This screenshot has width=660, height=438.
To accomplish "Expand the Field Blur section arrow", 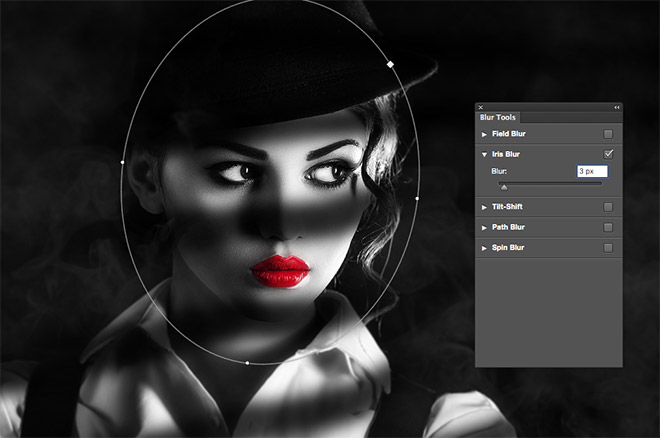I will coord(485,133).
